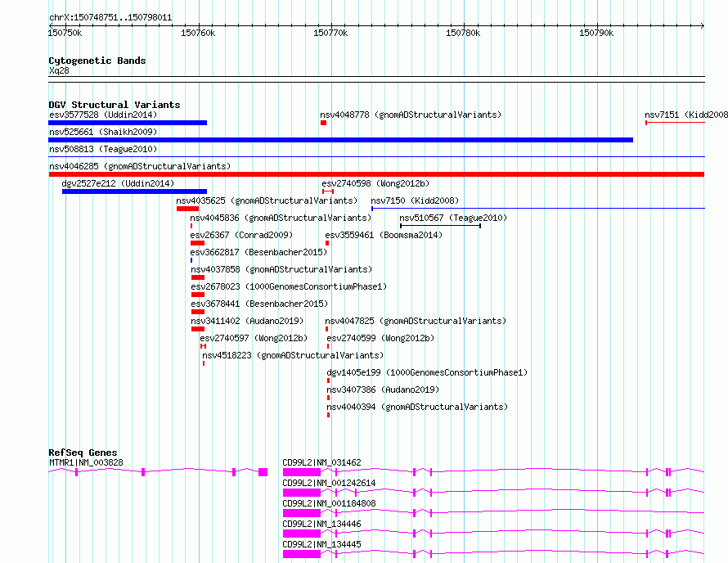Select nsv3411402 (Audano2019) label
Viewport: 728px width, 563px height.
(247, 321)
